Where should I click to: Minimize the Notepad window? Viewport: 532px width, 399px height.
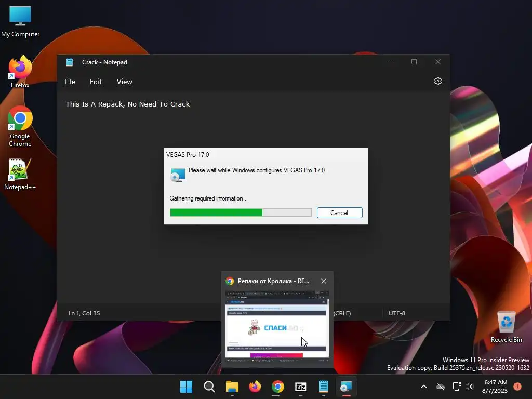click(x=391, y=62)
